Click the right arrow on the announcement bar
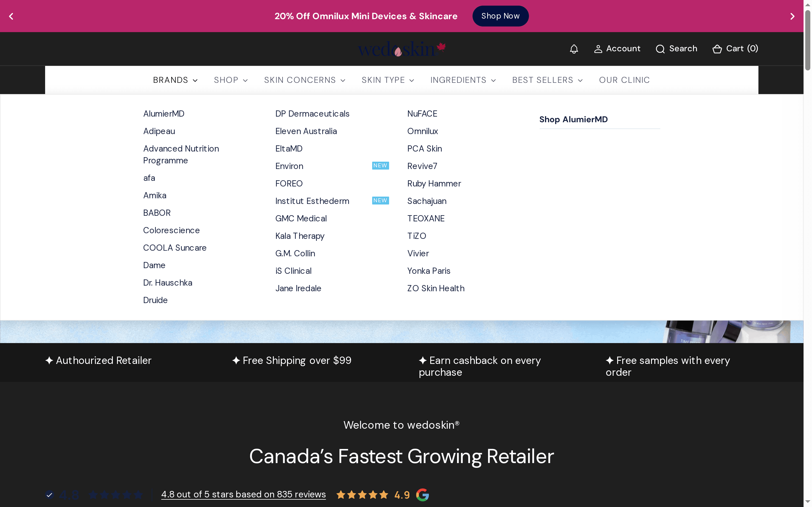 pos(793,16)
